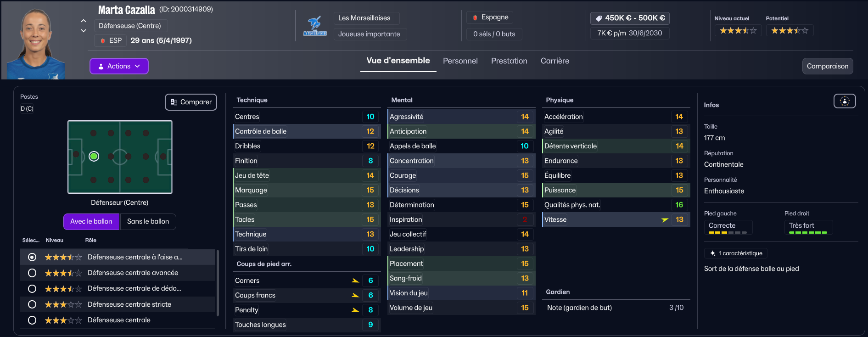Click the Pied droit rating bar
Screen dimensions: 868x337
point(808,233)
